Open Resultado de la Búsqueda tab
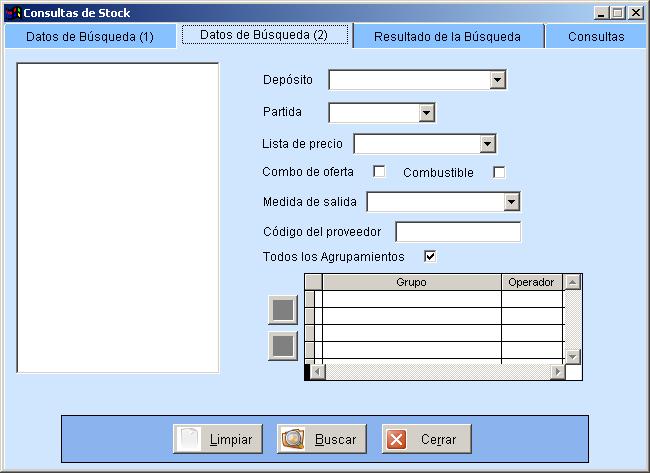 447,36
